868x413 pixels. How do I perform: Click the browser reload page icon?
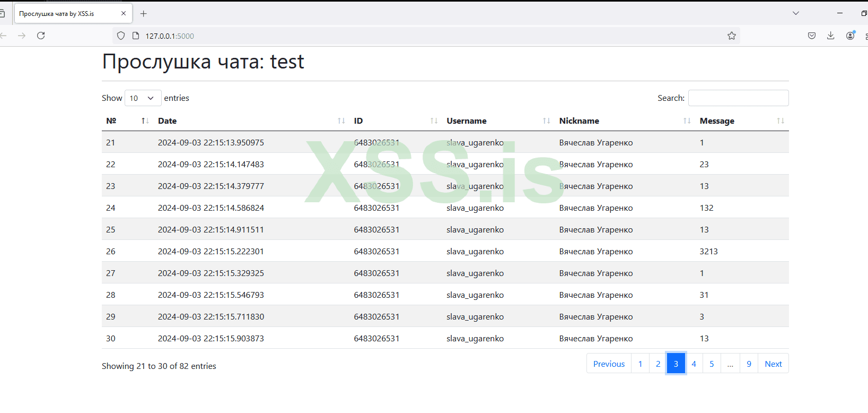(x=41, y=36)
